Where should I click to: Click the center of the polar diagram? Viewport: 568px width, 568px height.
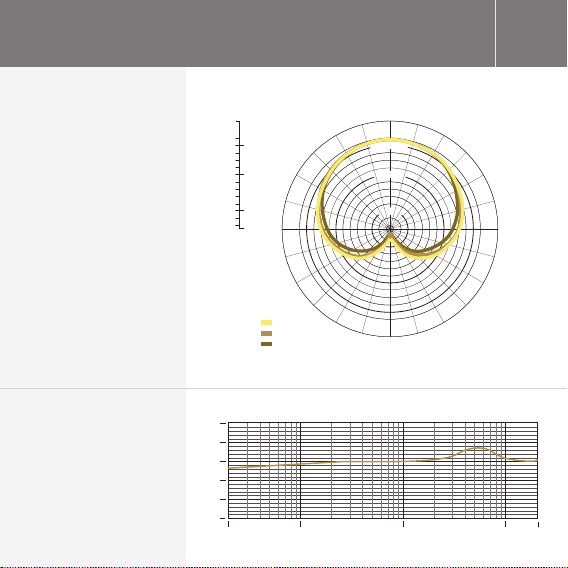click(x=390, y=229)
